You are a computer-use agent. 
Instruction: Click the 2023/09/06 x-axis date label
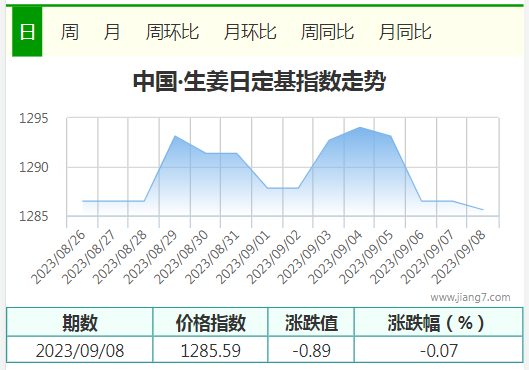click(x=397, y=257)
